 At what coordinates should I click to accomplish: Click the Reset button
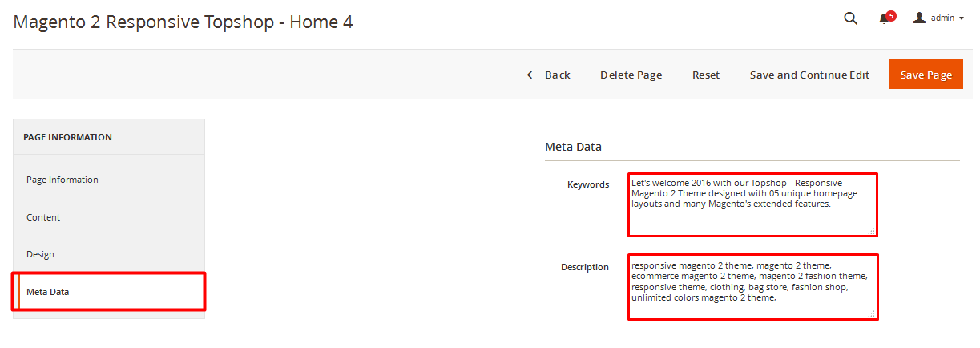point(706,75)
